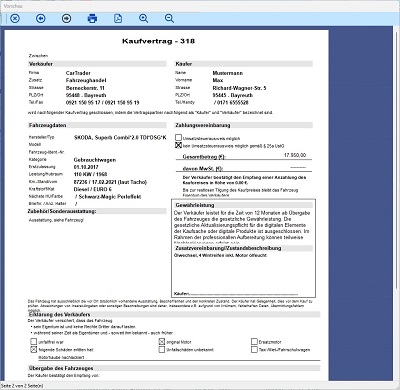Zoom out with the minus magnifier
This screenshot has width=400, height=390.
click(169, 18)
